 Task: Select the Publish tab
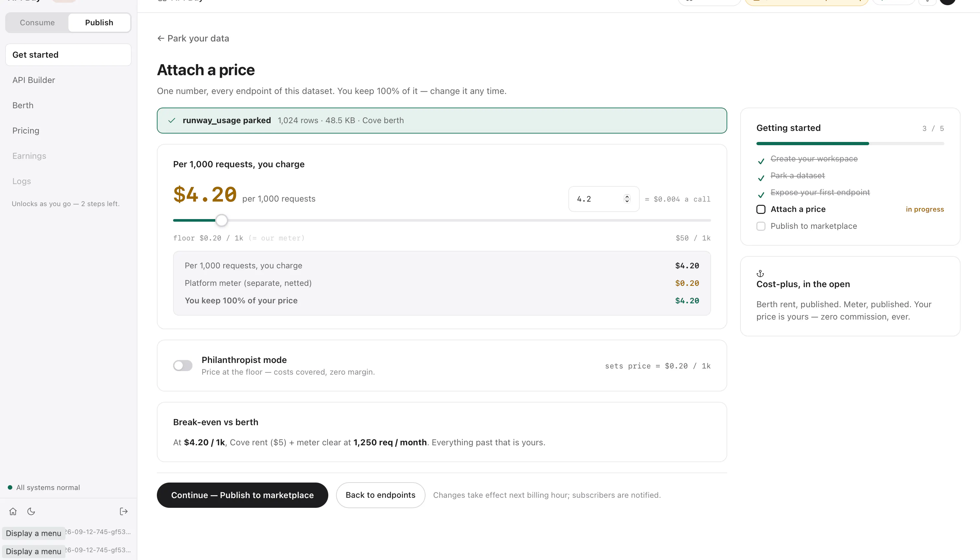click(99, 23)
